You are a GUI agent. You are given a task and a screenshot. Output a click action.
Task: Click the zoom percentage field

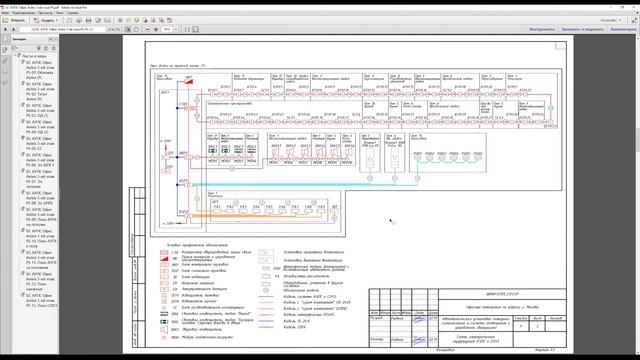[x=167, y=29]
